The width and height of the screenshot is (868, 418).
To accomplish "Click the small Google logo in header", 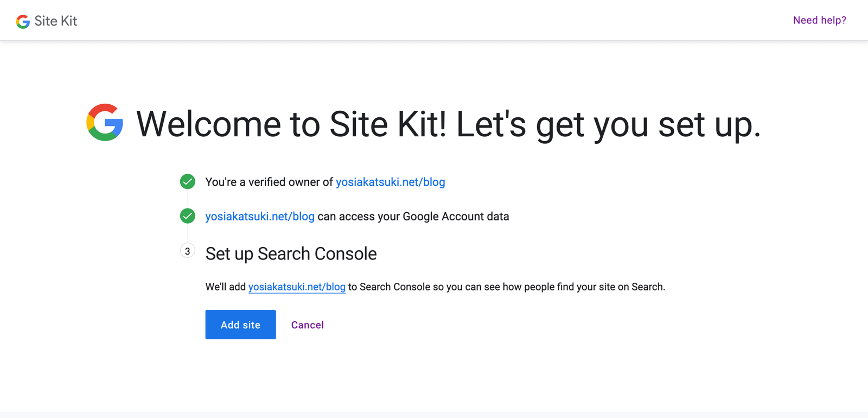I will (x=23, y=21).
